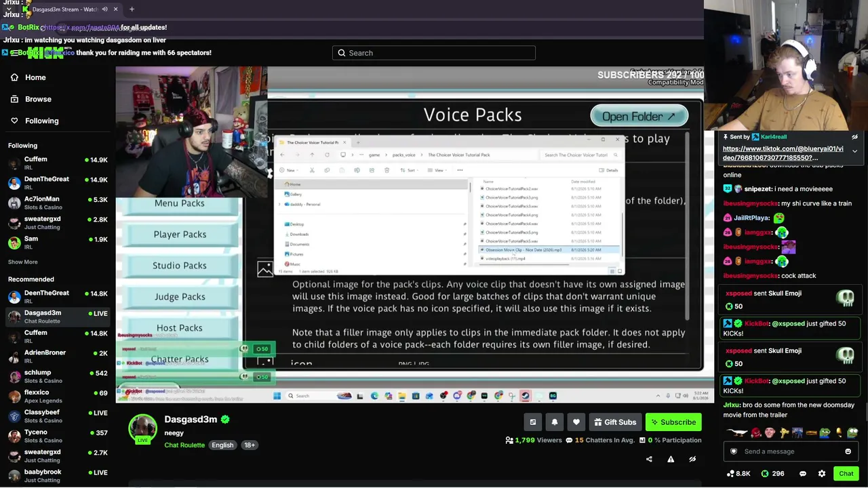Toggle follow with the heart button
The image size is (868, 488).
click(576, 422)
